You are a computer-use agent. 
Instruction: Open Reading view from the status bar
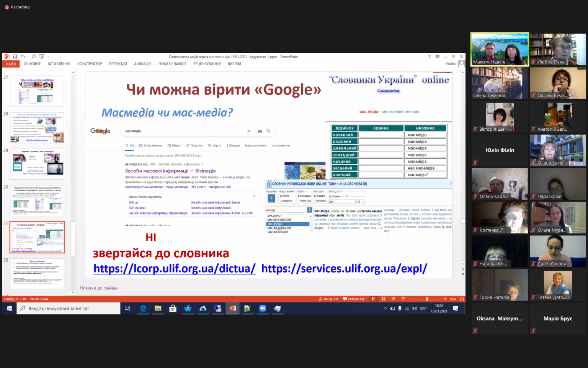(x=393, y=299)
